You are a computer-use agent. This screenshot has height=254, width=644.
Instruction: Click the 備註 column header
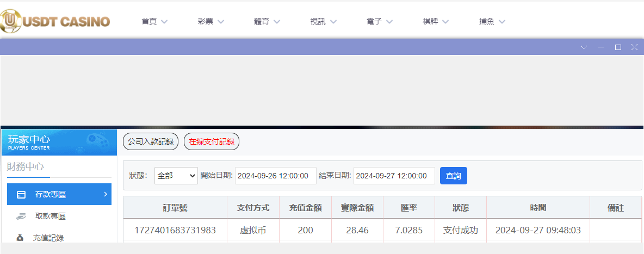[616, 208]
